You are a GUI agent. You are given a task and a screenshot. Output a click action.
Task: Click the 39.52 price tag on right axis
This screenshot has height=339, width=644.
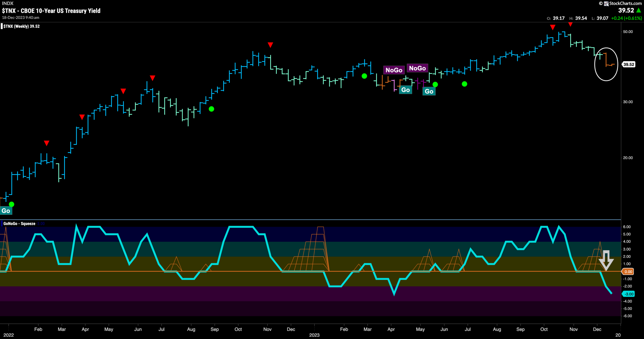(628, 64)
